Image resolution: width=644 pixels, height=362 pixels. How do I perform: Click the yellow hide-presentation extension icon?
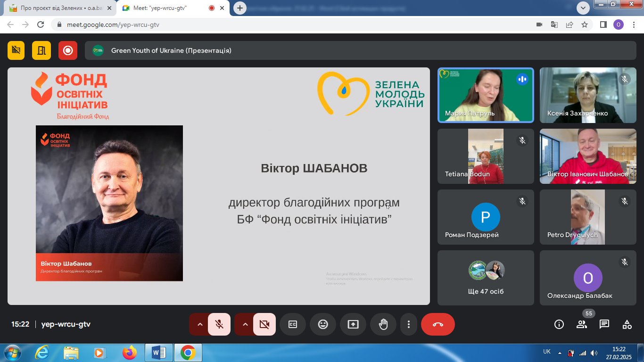(16, 50)
